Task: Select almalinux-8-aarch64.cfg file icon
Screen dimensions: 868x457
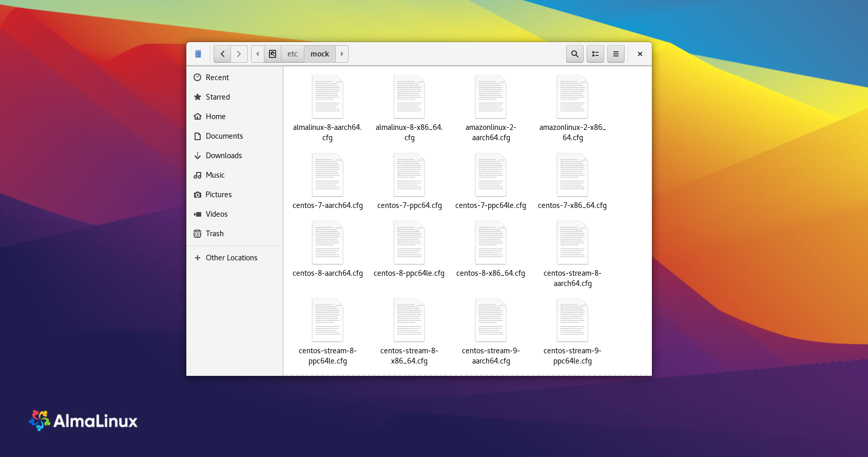Action: point(327,97)
